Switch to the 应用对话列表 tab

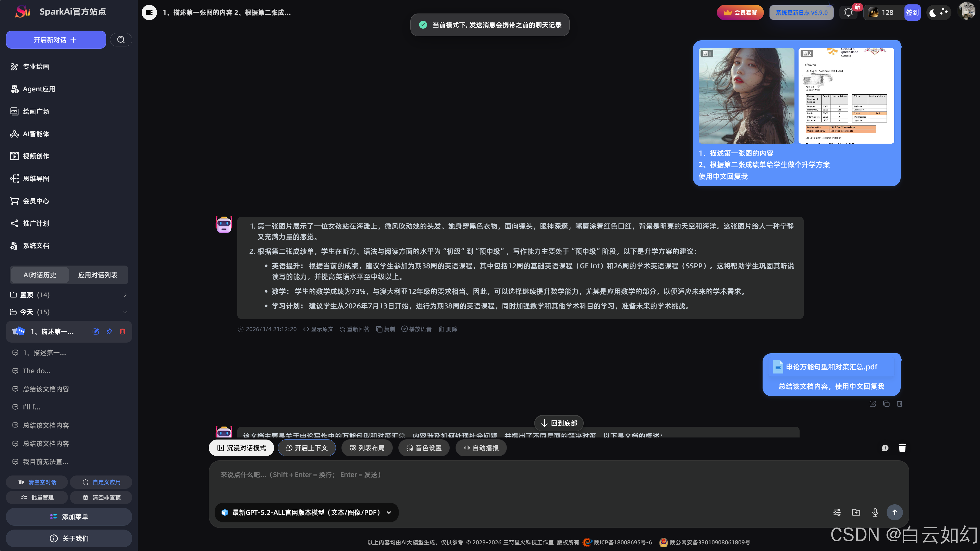(x=98, y=274)
